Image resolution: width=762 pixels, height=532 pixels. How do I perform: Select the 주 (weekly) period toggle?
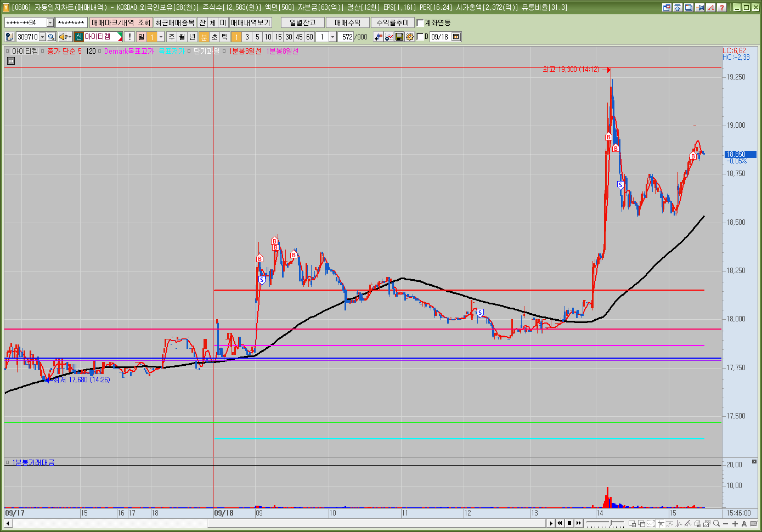(172, 37)
